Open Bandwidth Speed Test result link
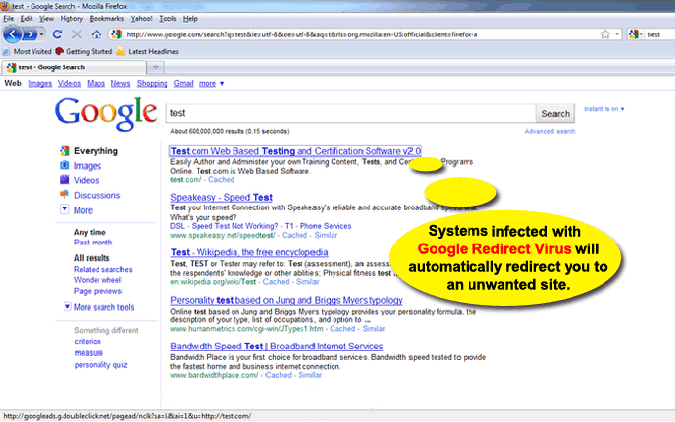 (x=276, y=346)
